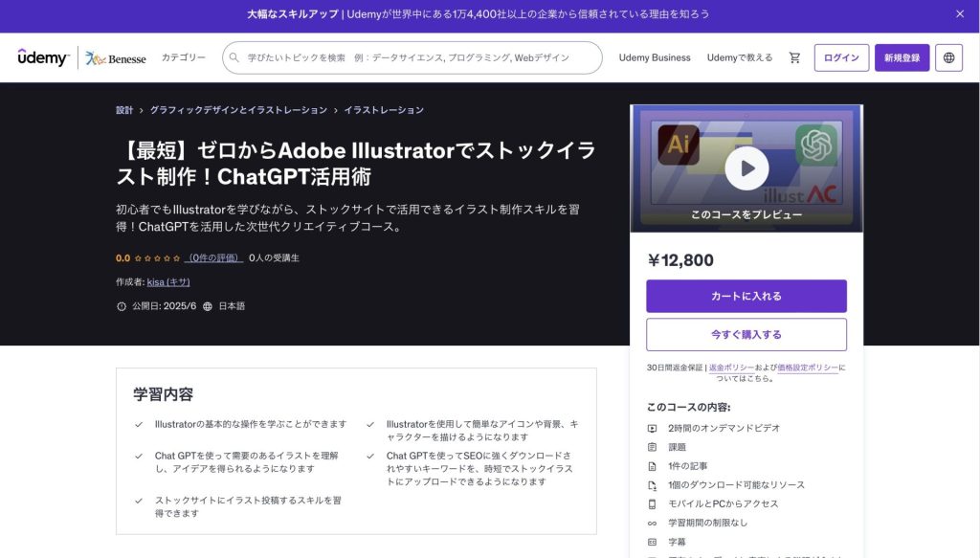
Task: Click 'Chat GPTを使って需要のあるイラストを理解' item
Action: [247, 462]
